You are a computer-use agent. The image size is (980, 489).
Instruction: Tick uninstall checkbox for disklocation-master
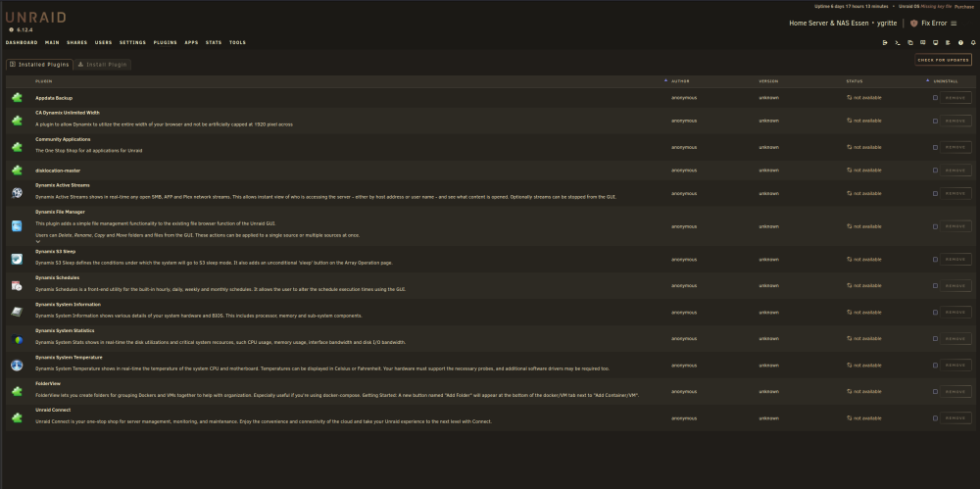click(x=935, y=171)
